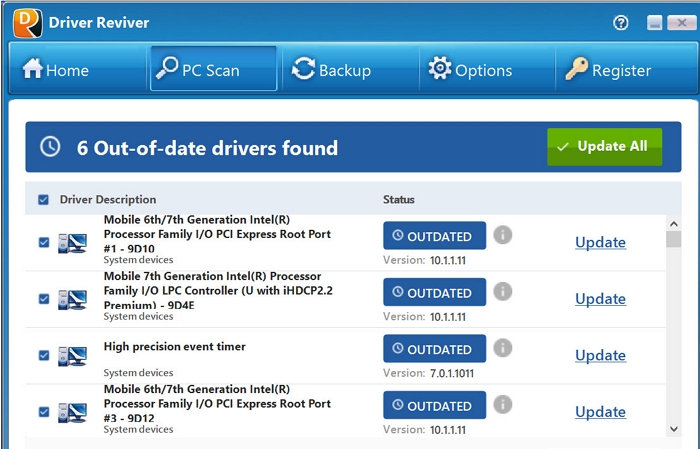
Task: Show info for High precision event timer
Action: (503, 348)
